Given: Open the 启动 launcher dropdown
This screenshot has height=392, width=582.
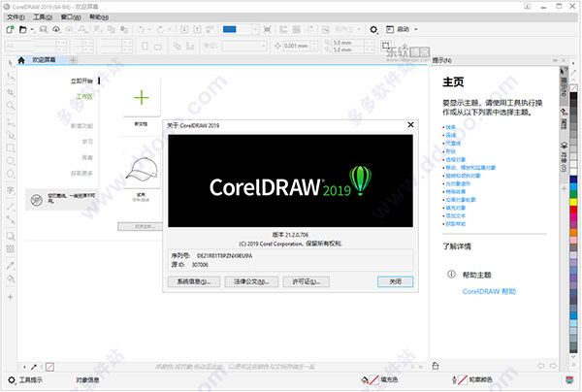Looking at the screenshot, I should 416,29.
